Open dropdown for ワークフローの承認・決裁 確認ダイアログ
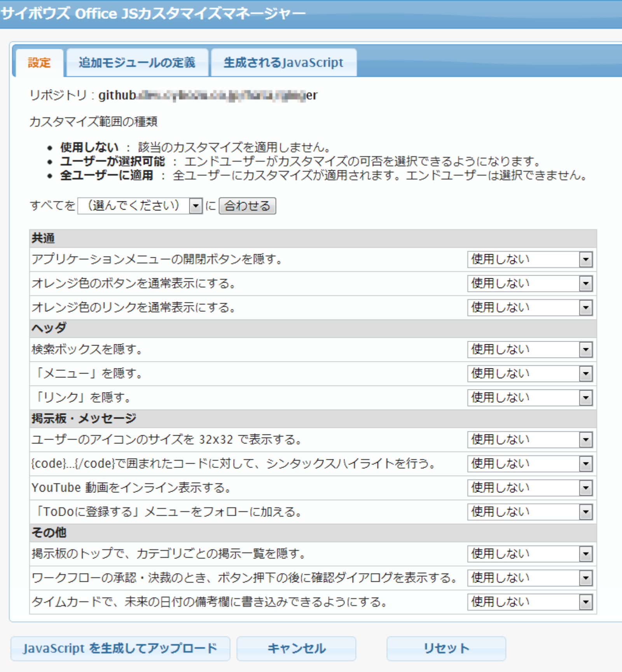Viewport: 622px width, 672px height. point(530,578)
